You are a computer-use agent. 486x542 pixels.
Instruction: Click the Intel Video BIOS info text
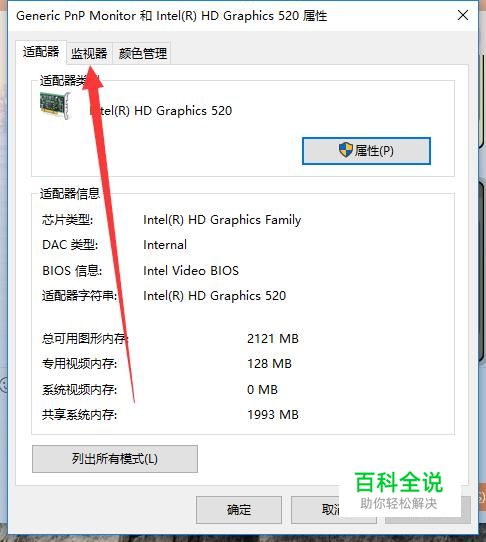pyautogui.click(x=191, y=271)
